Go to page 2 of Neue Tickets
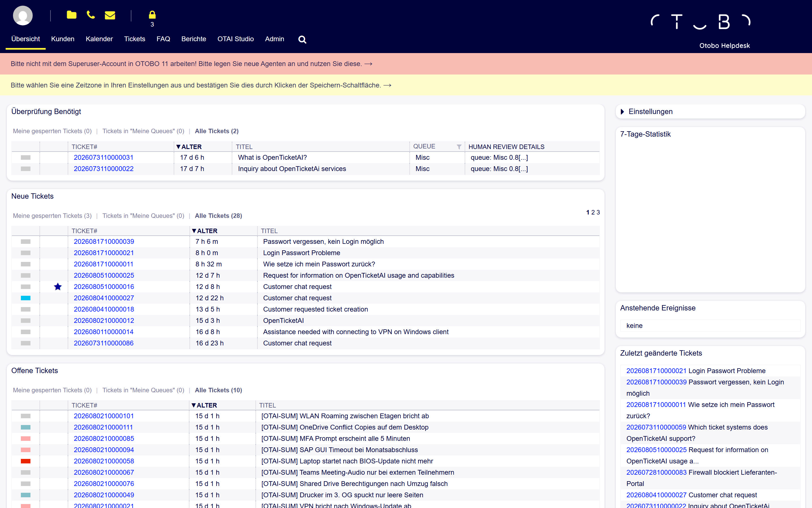Image resolution: width=812 pixels, height=508 pixels. pyautogui.click(x=593, y=212)
